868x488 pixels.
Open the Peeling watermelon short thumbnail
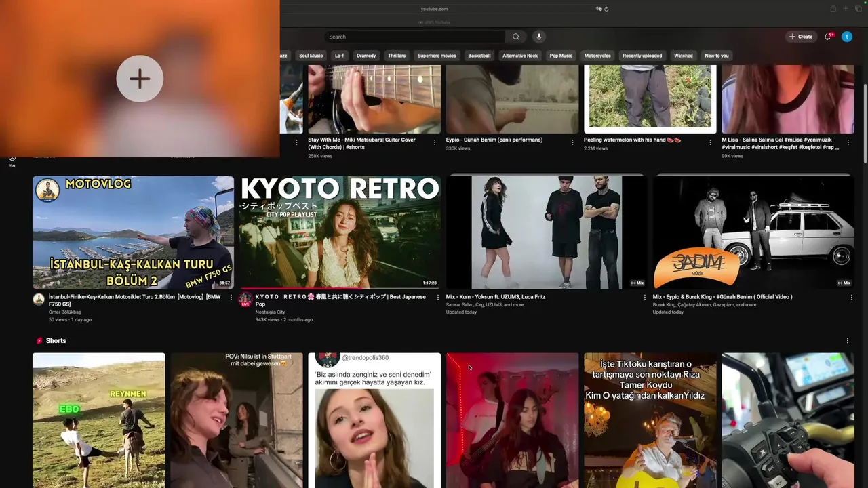point(650,99)
